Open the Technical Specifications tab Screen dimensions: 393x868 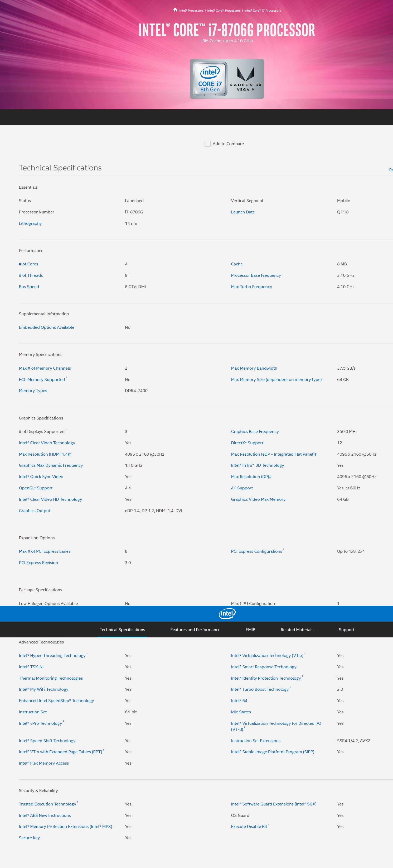tap(122, 629)
